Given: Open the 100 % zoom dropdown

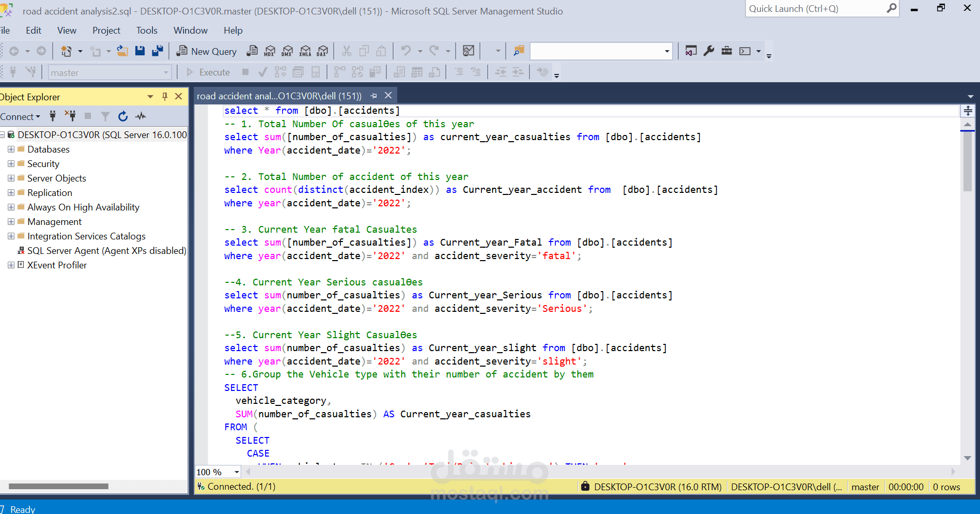Looking at the screenshot, I should [237, 472].
